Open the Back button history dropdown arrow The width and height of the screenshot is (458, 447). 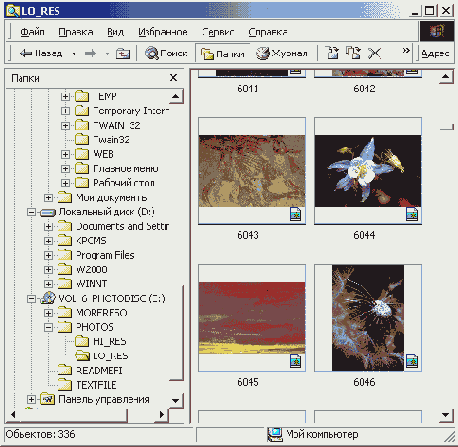point(74,54)
